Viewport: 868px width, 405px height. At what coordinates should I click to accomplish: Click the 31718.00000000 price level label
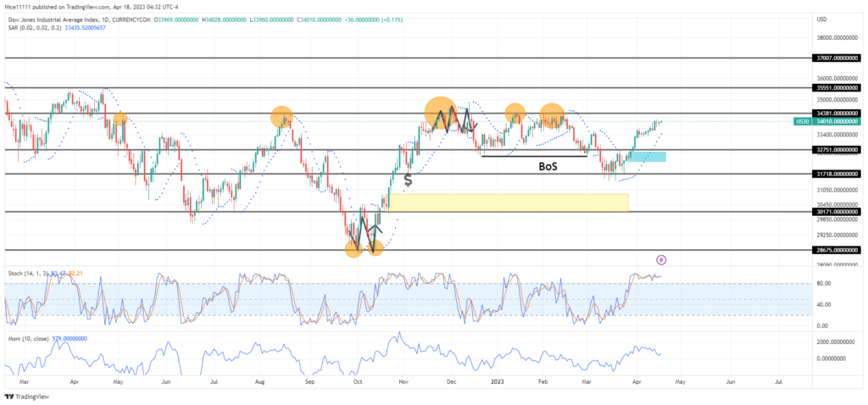tap(837, 174)
